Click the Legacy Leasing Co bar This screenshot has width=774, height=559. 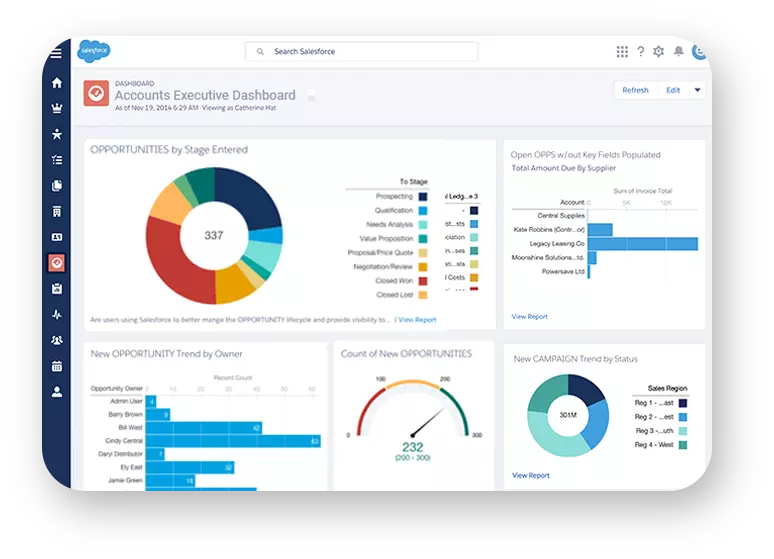pos(643,244)
